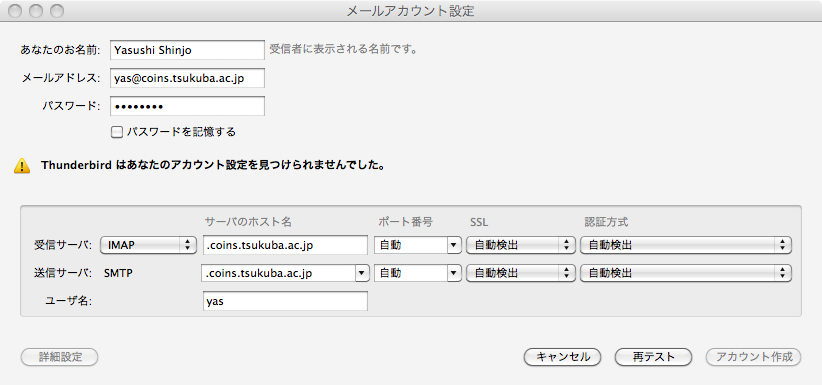822x385 pixels.
Task: Click the 再テスト button
Action: [x=653, y=357]
